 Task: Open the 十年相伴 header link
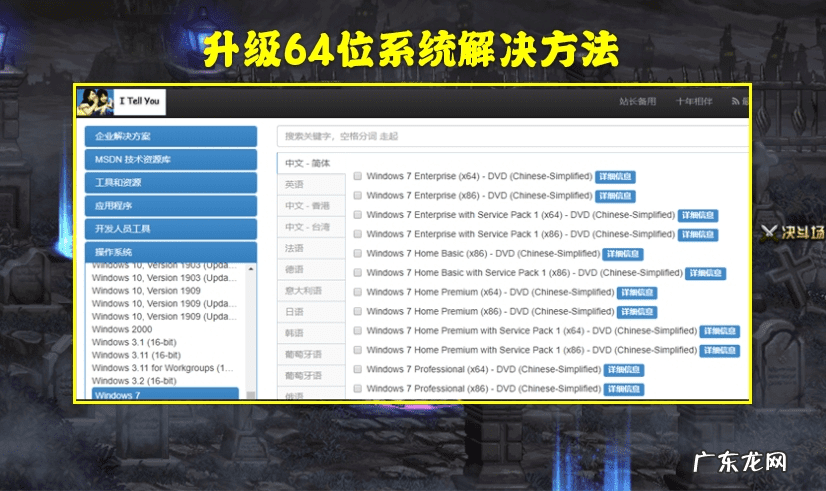pyautogui.click(x=694, y=103)
